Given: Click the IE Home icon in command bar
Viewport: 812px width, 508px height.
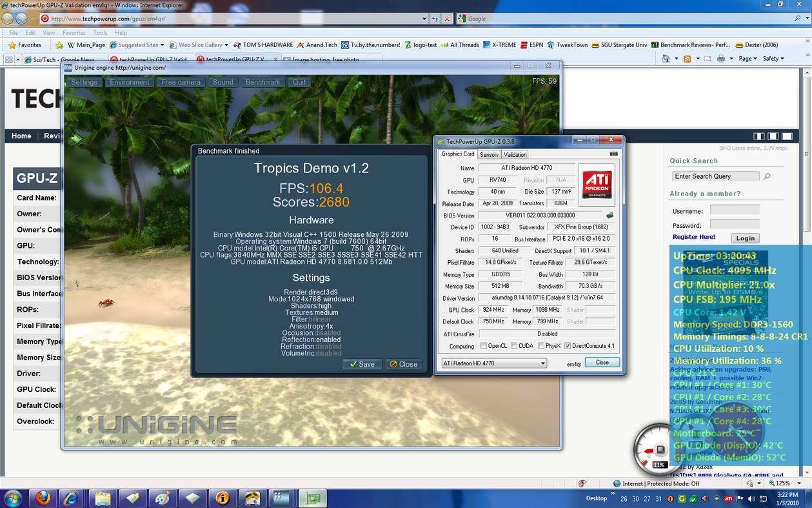Looking at the screenshot, I should pyautogui.click(x=666, y=59).
